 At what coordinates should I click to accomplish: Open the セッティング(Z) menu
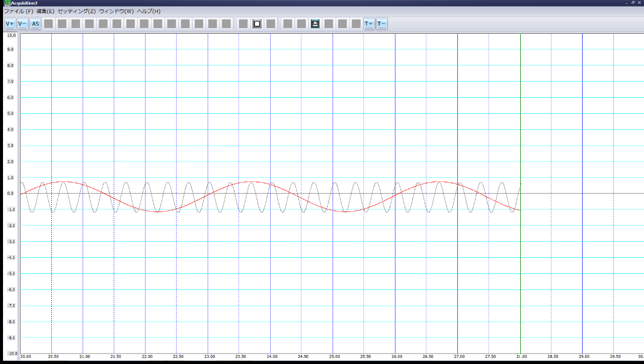(76, 11)
